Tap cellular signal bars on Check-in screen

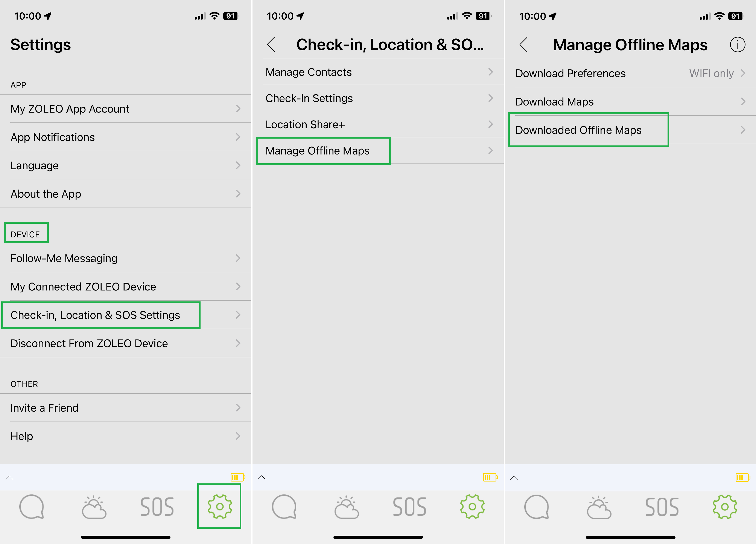[x=452, y=16]
